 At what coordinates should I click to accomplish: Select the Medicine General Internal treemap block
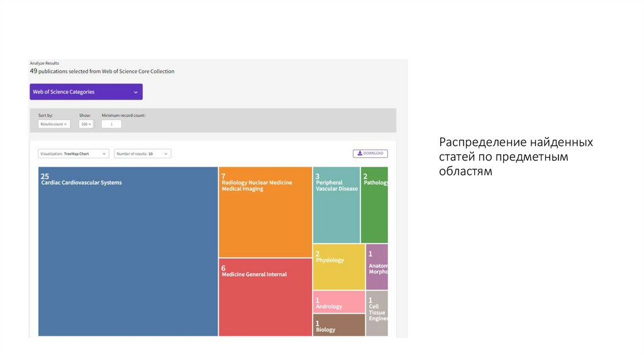click(265, 297)
